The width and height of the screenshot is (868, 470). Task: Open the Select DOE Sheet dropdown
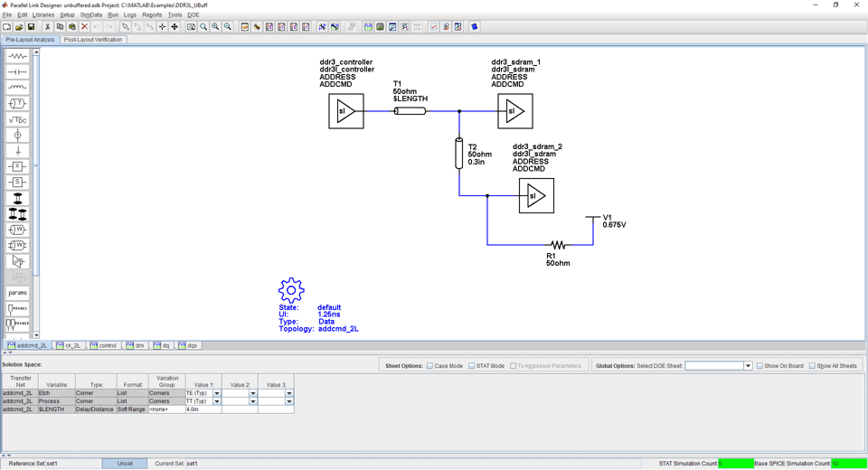[x=748, y=366]
